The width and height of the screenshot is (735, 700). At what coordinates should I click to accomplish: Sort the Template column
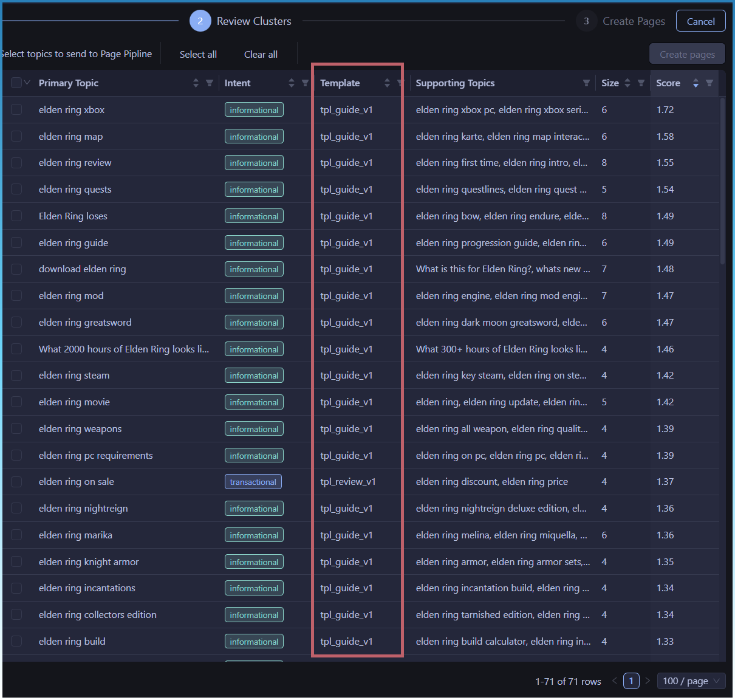click(x=387, y=83)
